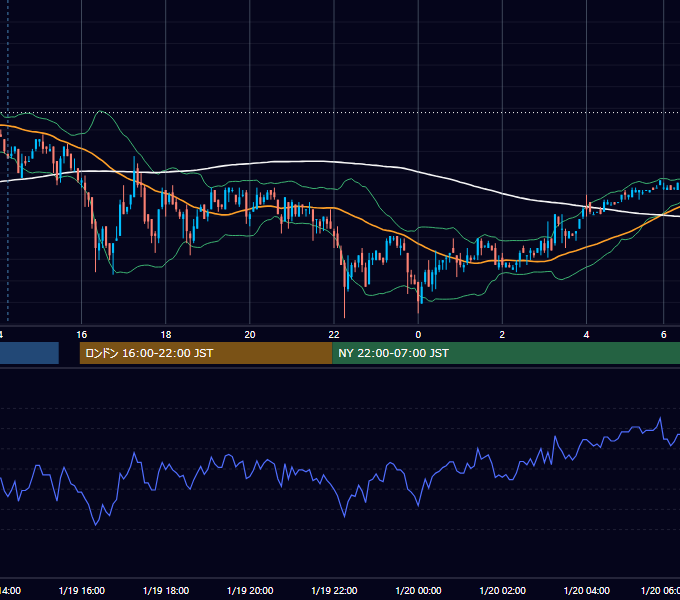
Task: Click the 22 hour label on price chart axis
Action: click(x=334, y=335)
